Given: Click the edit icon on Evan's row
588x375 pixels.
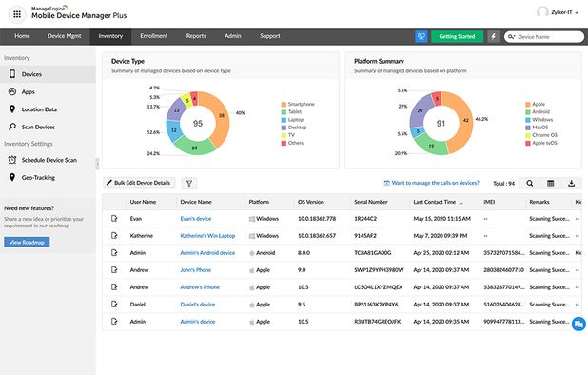Looking at the screenshot, I should tap(114, 218).
